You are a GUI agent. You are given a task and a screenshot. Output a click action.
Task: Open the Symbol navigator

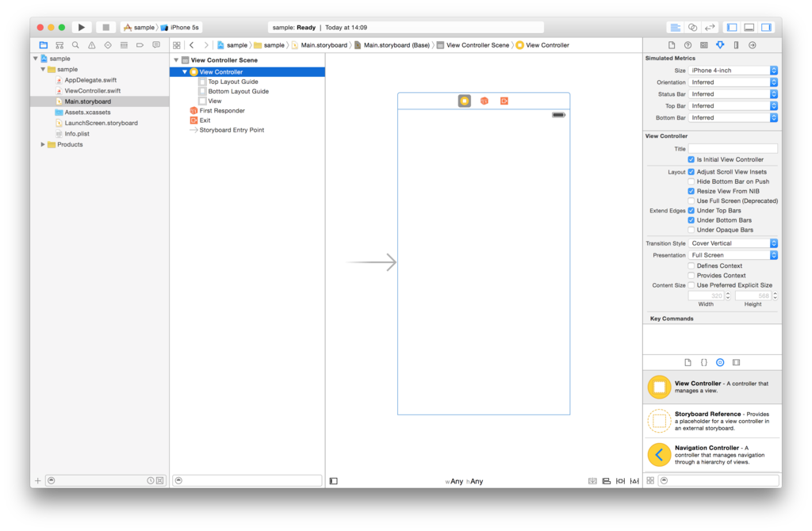pyautogui.click(x=59, y=45)
